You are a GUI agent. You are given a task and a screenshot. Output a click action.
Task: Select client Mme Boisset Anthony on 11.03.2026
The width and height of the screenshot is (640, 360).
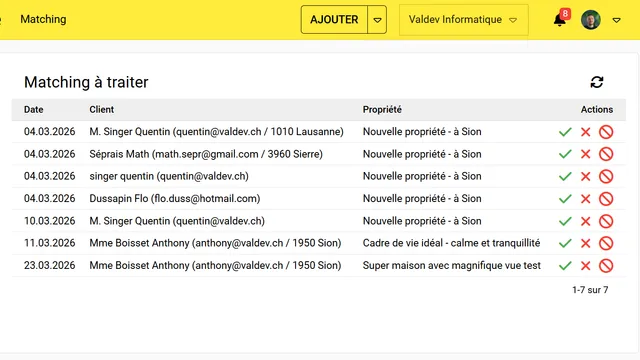pos(215,243)
